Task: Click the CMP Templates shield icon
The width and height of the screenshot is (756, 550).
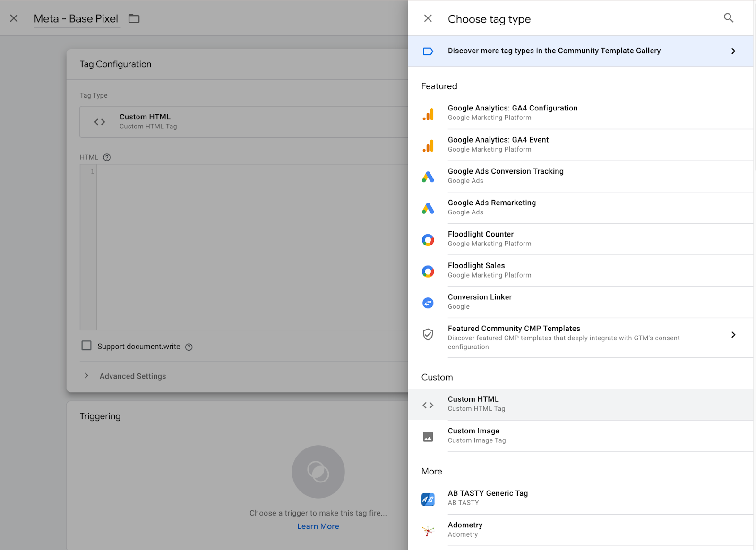Action: click(x=428, y=334)
